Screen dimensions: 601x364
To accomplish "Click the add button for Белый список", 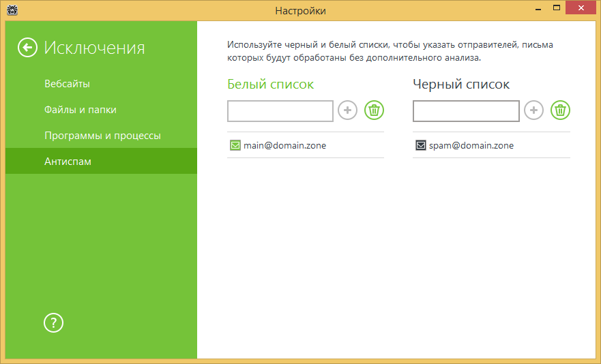I will (347, 110).
